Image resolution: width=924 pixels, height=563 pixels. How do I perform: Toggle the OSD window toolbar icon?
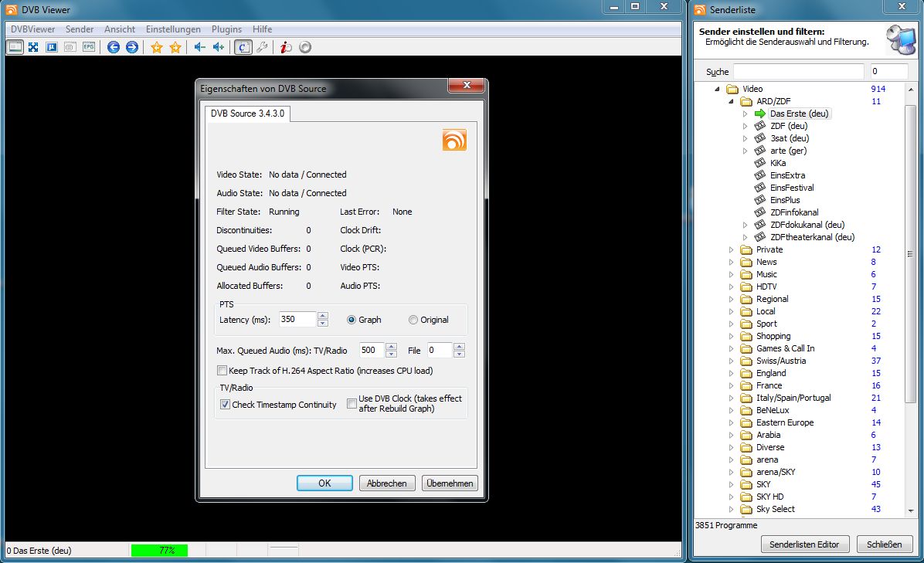(x=70, y=47)
